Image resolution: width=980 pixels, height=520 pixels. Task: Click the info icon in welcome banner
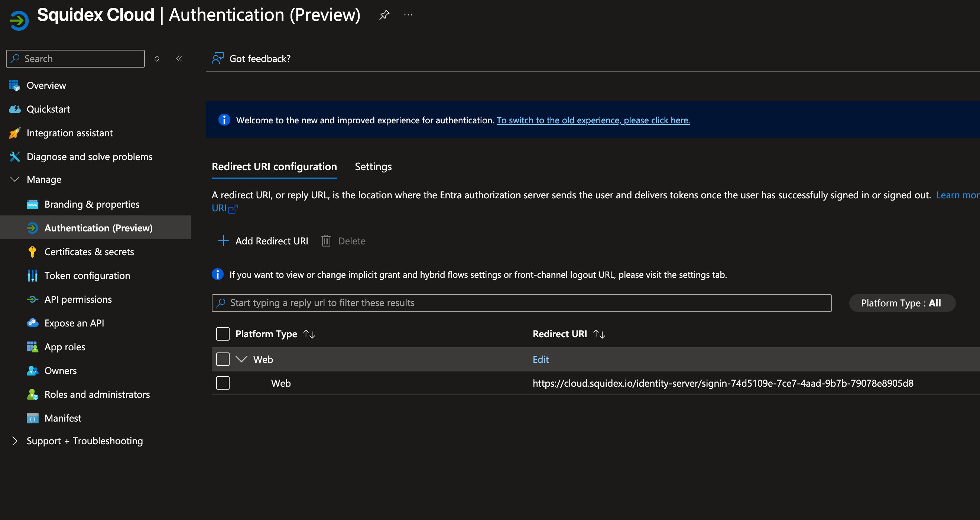point(224,120)
